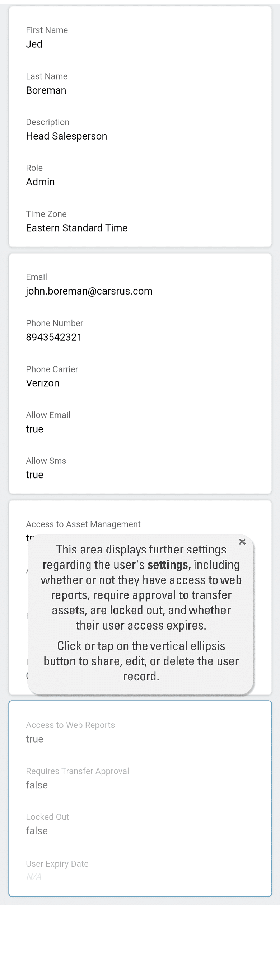Click the First Name value Jed
This screenshot has width=280, height=980.
34,44
